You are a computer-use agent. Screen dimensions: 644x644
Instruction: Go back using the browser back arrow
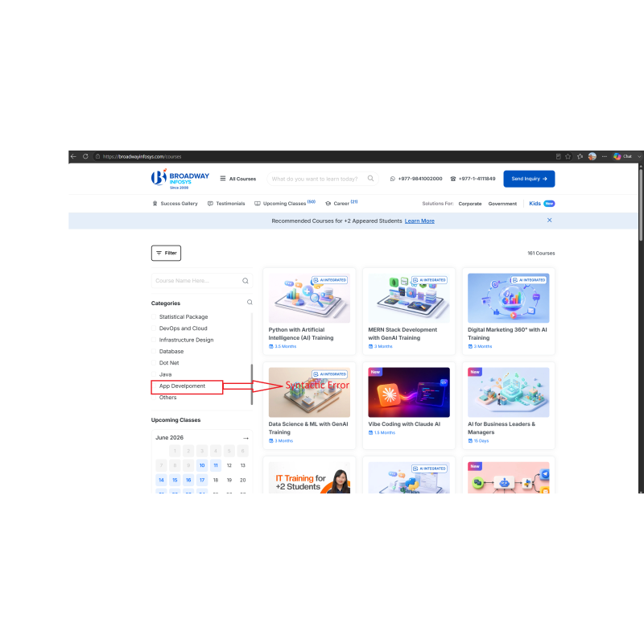click(73, 156)
